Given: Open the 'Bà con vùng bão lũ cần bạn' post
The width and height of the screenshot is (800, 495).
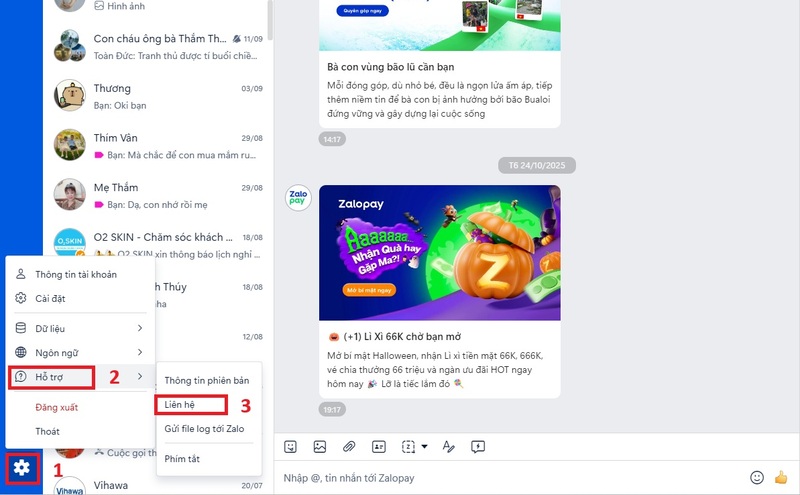Looking at the screenshot, I should coord(391,67).
